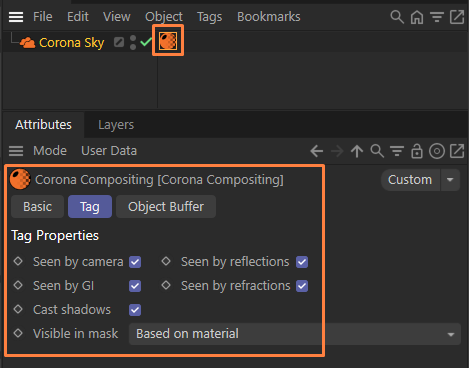The image size is (469, 368).
Task: Click Corona Compositing title text
Action: 159,180
